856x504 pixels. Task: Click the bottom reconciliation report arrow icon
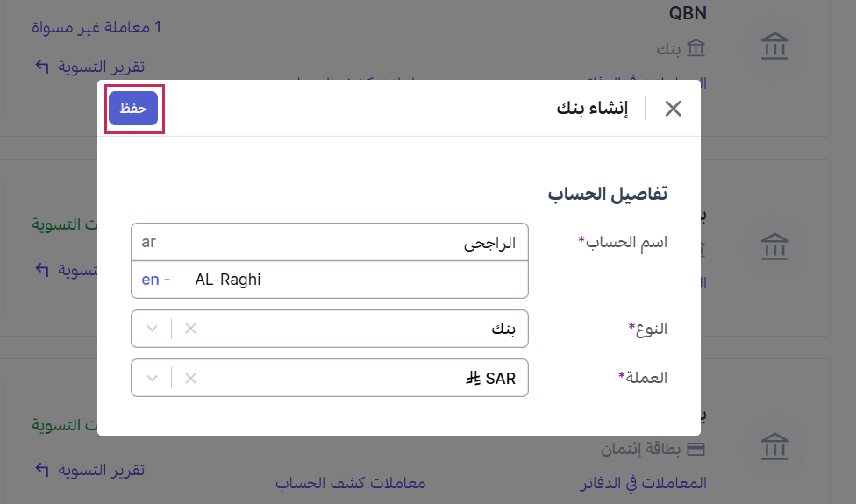pyautogui.click(x=42, y=470)
